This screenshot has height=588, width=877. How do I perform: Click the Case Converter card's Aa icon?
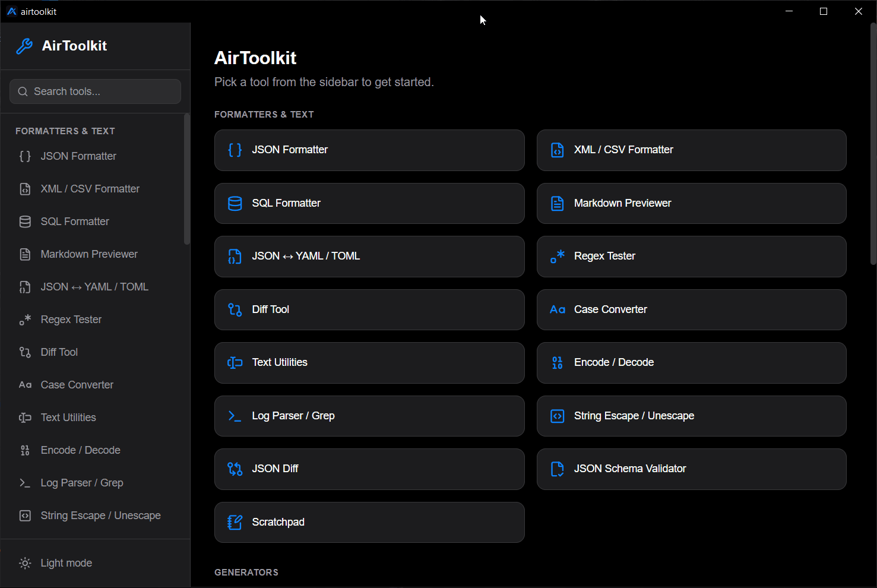tap(557, 309)
